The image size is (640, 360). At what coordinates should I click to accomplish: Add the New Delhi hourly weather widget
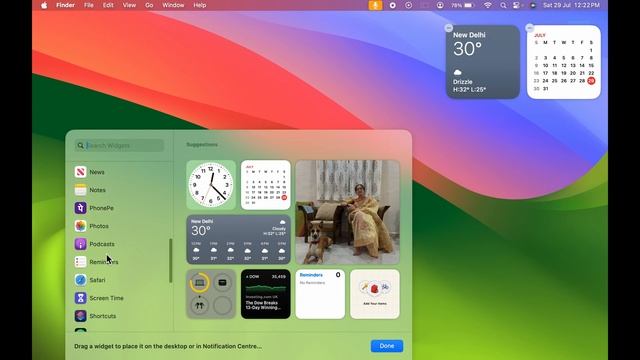238,240
